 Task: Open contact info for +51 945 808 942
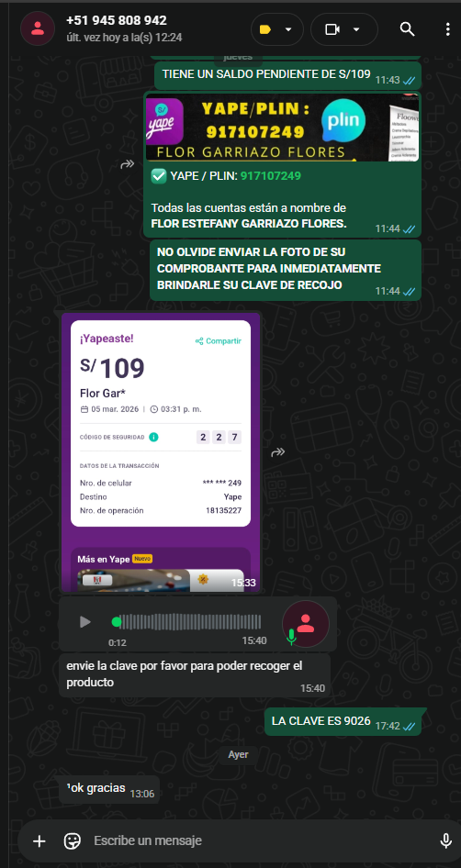coord(117,20)
